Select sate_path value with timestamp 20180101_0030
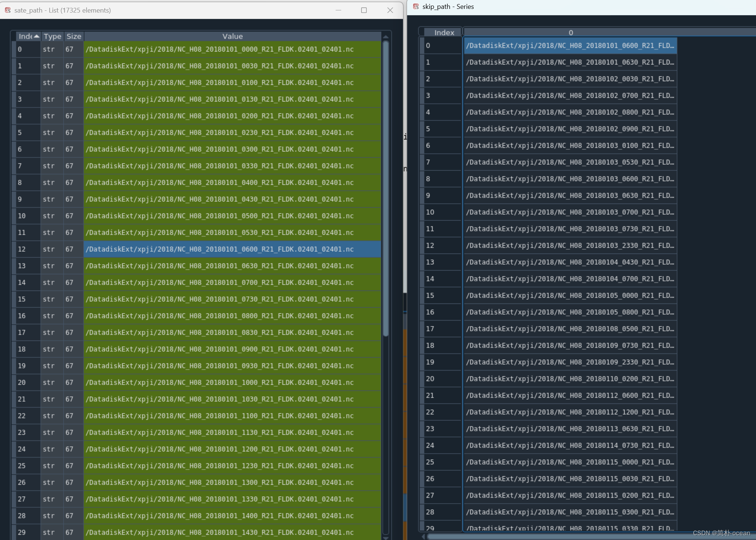 click(232, 66)
